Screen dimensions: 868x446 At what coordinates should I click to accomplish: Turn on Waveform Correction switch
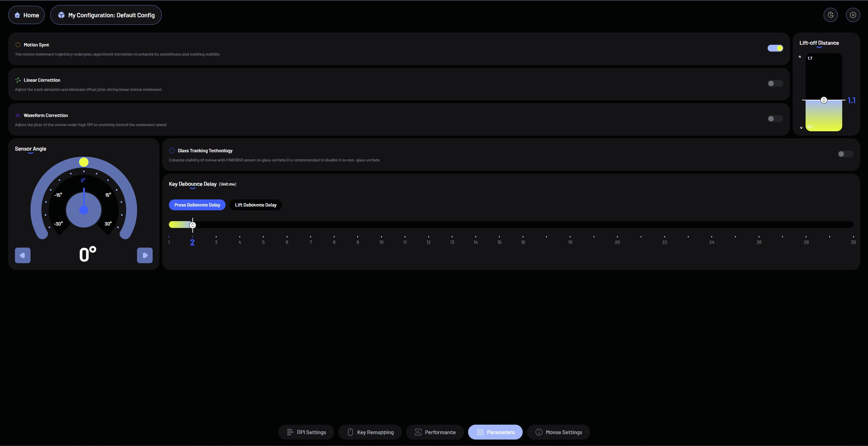pyautogui.click(x=775, y=119)
